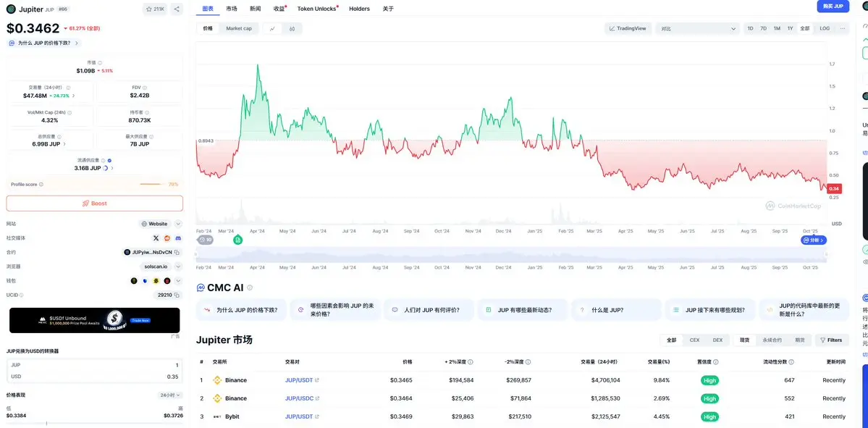Switch to the 收益 tab
The height and width of the screenshot is (428, 868).
pos(279,9)
